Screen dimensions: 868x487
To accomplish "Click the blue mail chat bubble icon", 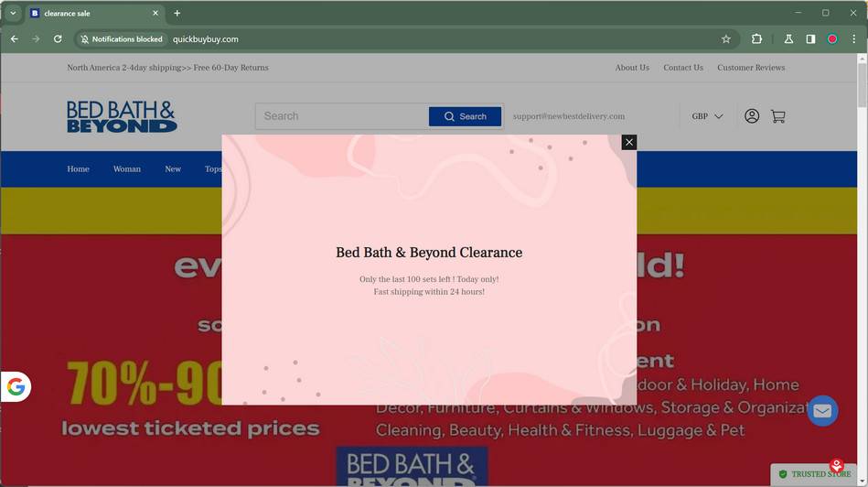I will coord(822,410).
